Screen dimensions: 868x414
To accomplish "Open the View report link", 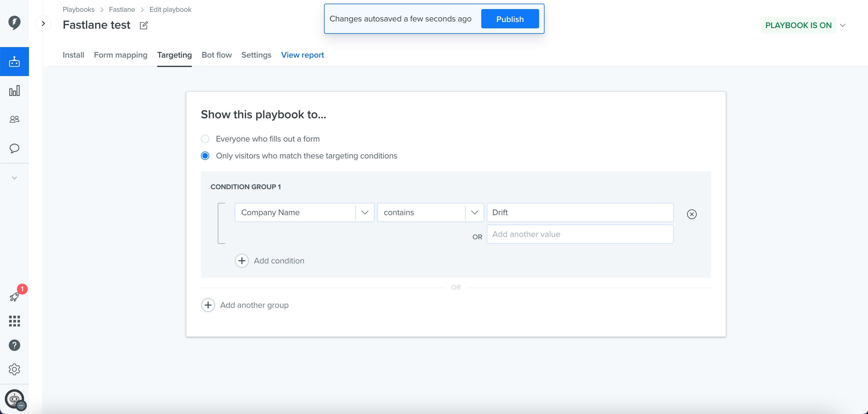I will point(303,55).
